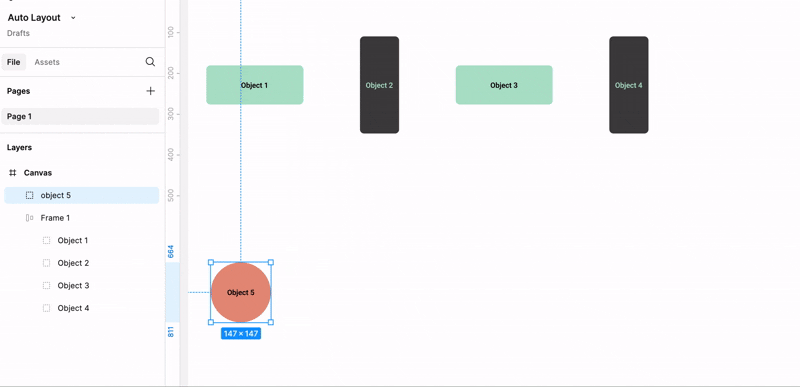Switch to the Assets tab
Screen dimensions: 800x387
click(x=47, y=62)
